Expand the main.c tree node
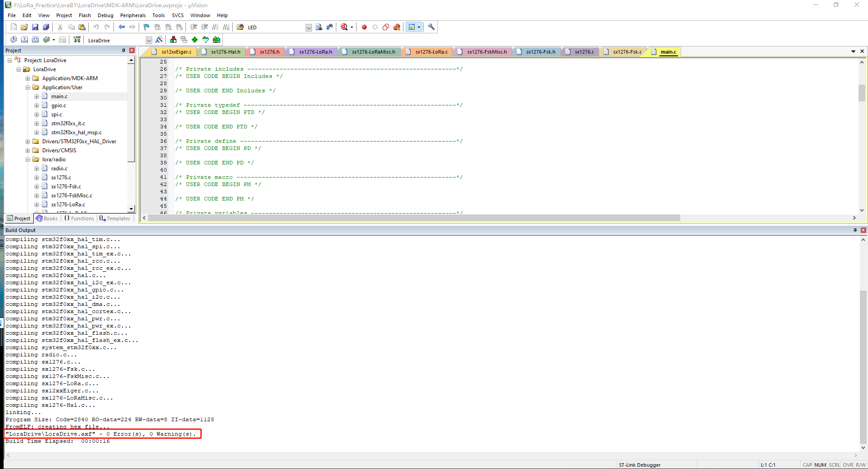Image resolution: width=868 pixels, height=469 pixels. coord(36,96)
